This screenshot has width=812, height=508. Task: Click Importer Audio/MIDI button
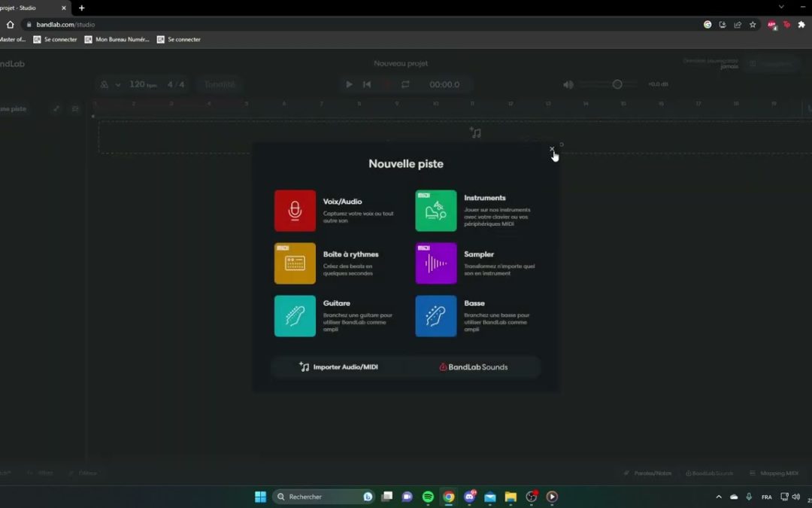(338, 367)
